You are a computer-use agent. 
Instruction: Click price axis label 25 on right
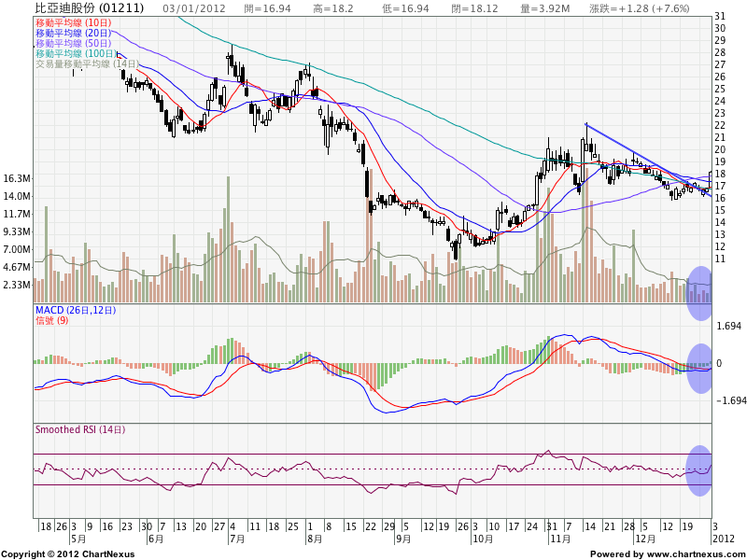[x=720, y=89]
